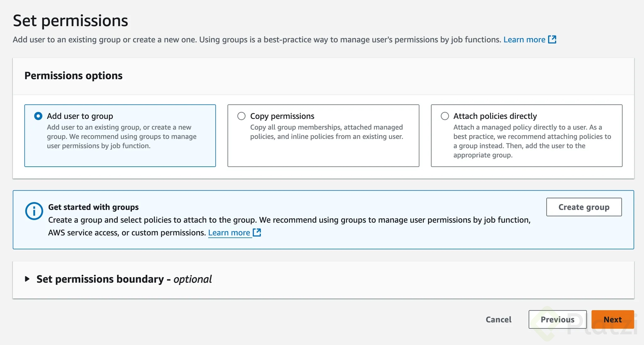Click the Permissions options section header

74,76
